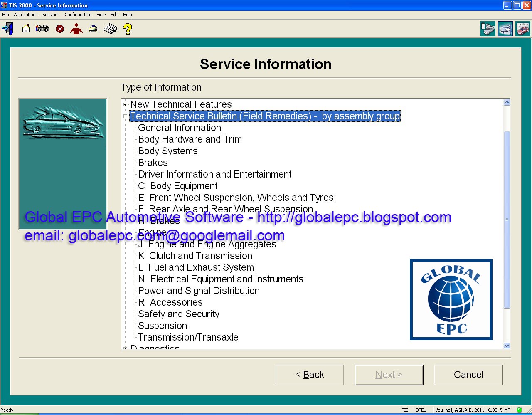Click the Next button

(389, 375)
